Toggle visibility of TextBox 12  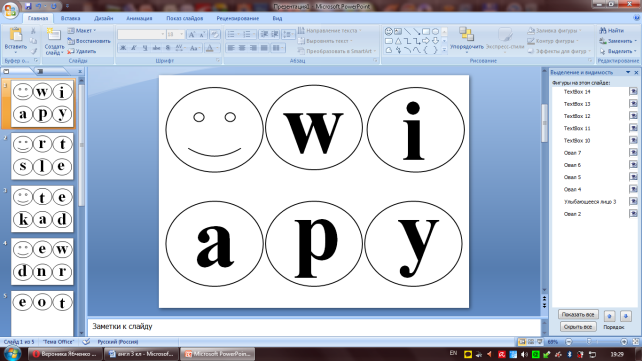click(x=633, y=116)
